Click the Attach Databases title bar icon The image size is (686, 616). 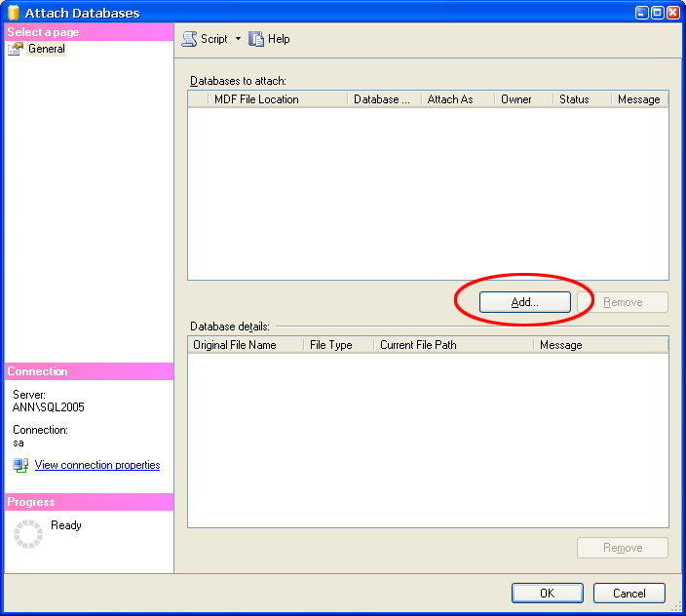(13, 13)
